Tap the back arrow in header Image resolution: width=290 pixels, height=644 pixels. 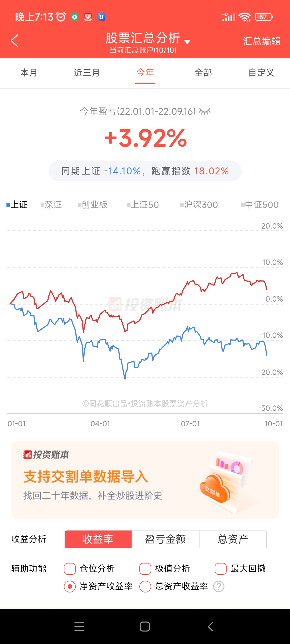[x=15, y=41]
